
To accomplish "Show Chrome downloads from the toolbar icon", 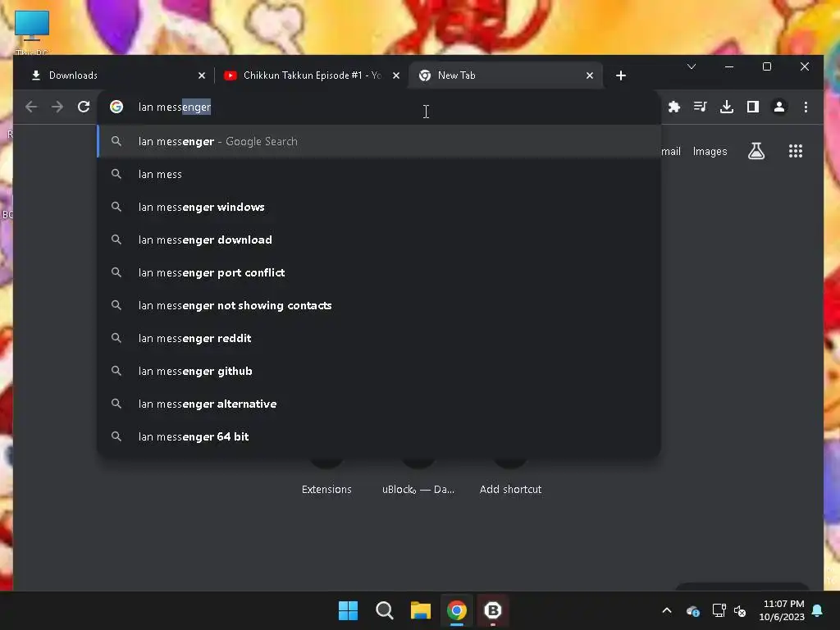I will (x=727, y=107).
